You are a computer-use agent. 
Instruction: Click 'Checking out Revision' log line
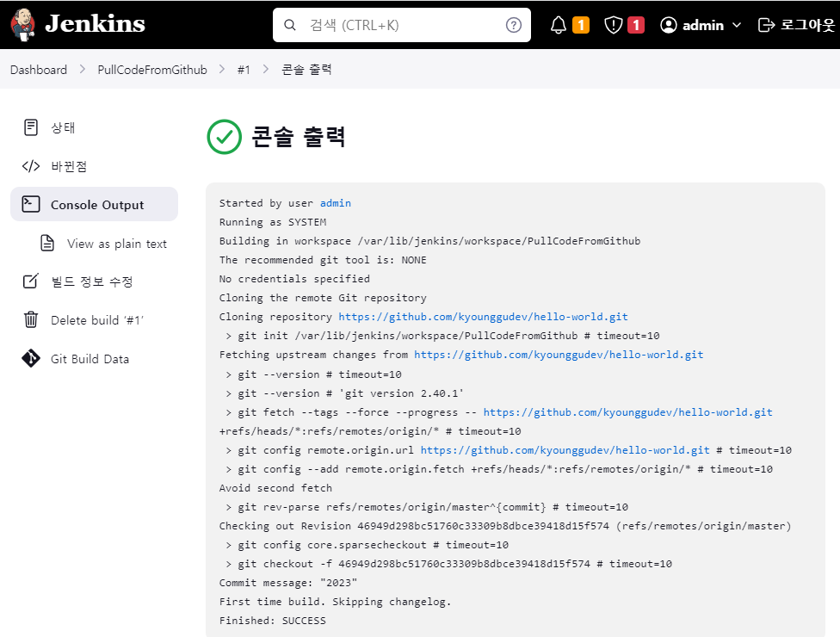[504, 526]
